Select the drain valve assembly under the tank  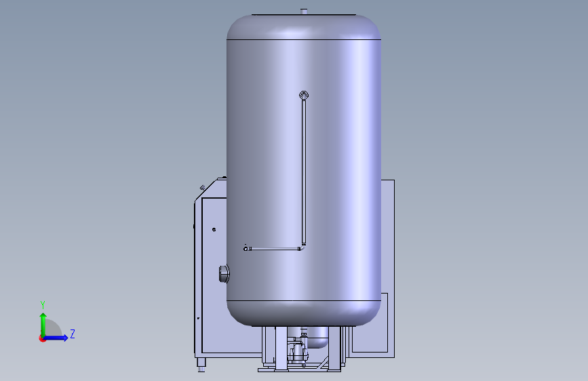[299, 348]
